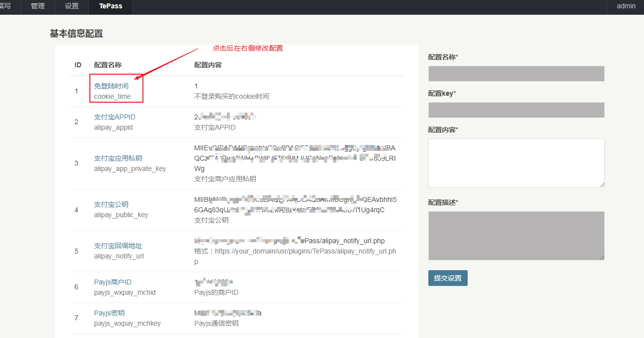Click inside the 配置描述 text area

pos(516,235)
